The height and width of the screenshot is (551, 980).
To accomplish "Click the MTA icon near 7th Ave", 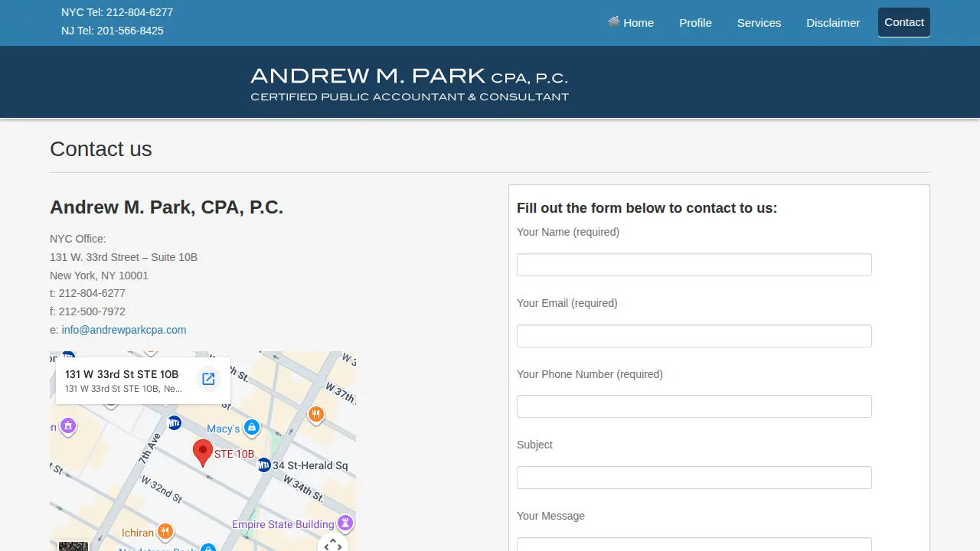I will (174, 422).
